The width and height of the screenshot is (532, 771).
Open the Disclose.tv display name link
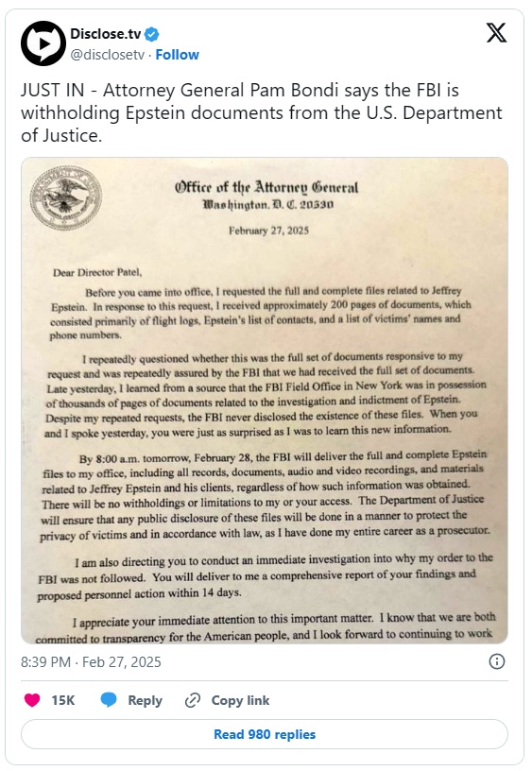pyautogui.click(x=105, y=34)
